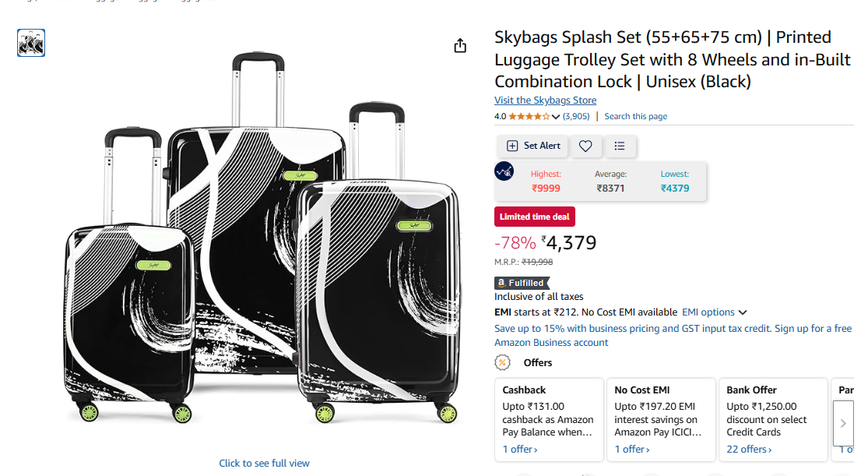The width and height of the screenshot is (868, 476).
Task: Open the Cashback 1 offer link
Action: coord(519,449)
